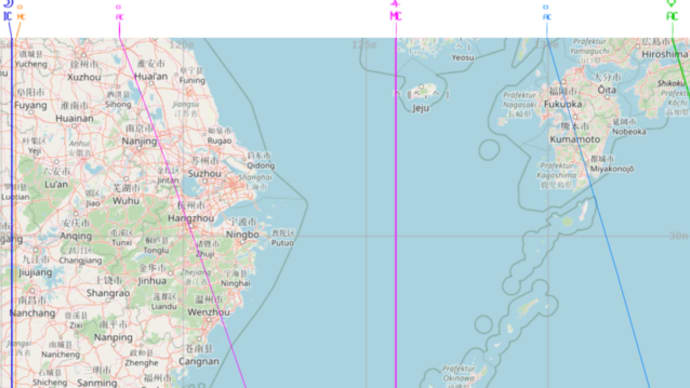Click the blue IC label

tap(7, 17)
